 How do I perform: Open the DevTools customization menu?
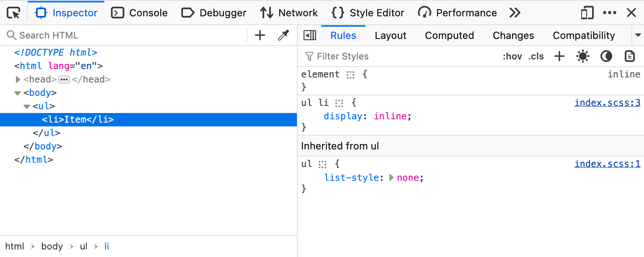(610, 13)
